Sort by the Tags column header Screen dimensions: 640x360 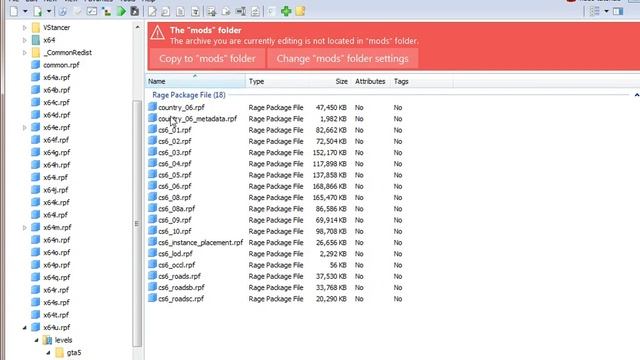pyautogui.click(x=422, y=81)
